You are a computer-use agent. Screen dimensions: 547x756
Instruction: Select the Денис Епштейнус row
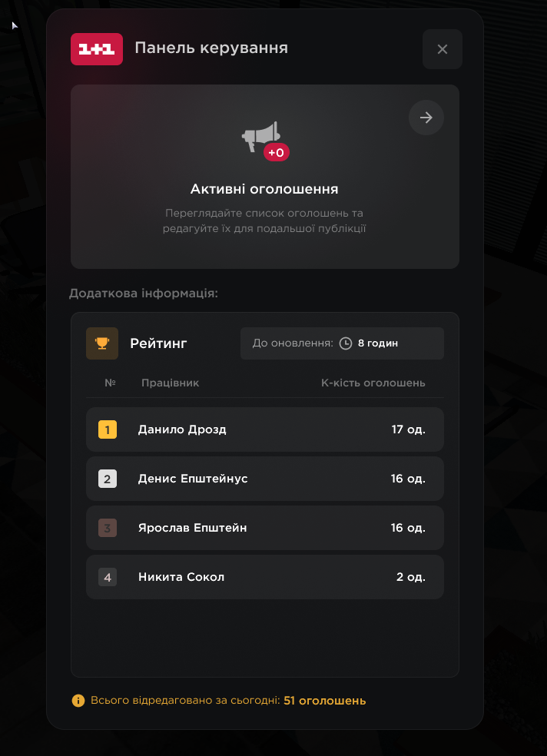(265, 479)
